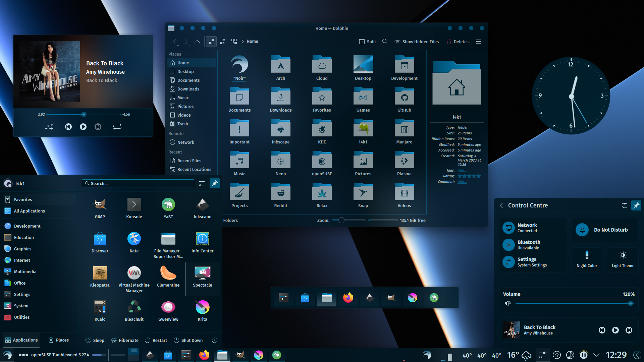Open GIMP from the launcher favorites
The height and width of the screenshot is (362, 644).
100,208
